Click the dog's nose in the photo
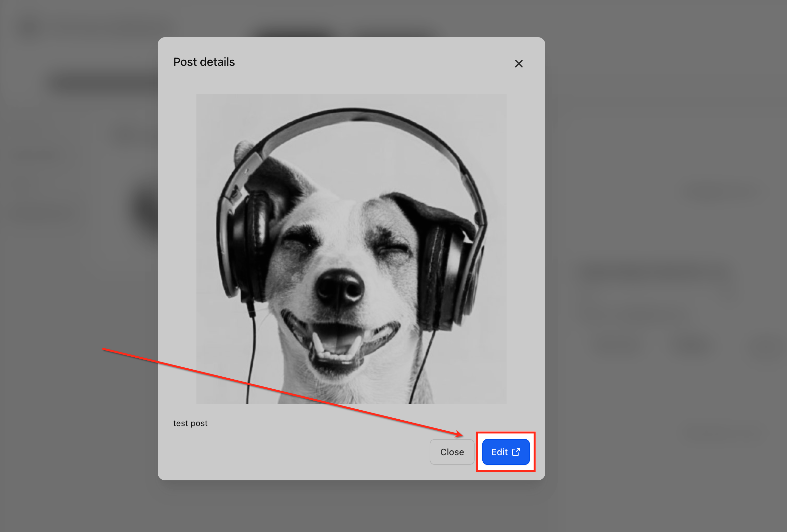Image resolution: width=787 pixels, height=532 pixels. coord(340,288)
